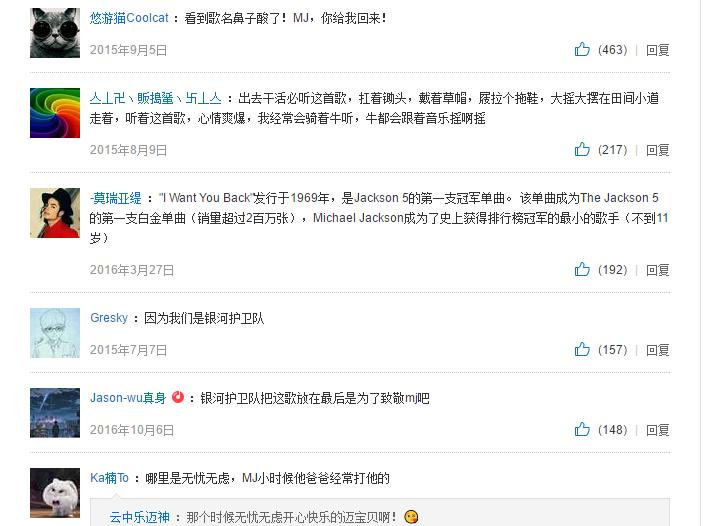The height and width of the screenshot is (526, 703).
Task: Open user profile 悠游猫Coolcat
Action: pyautogui.click(x=129, y=18)
